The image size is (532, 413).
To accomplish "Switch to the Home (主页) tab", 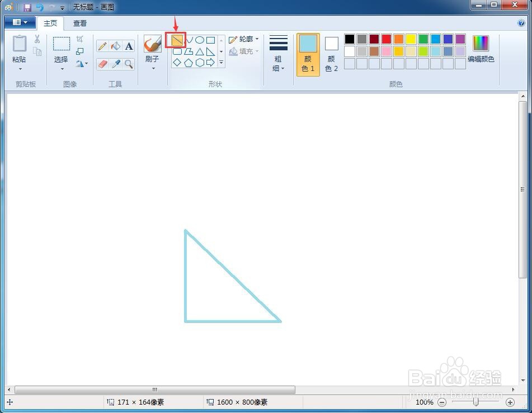I will coord(50,23).
